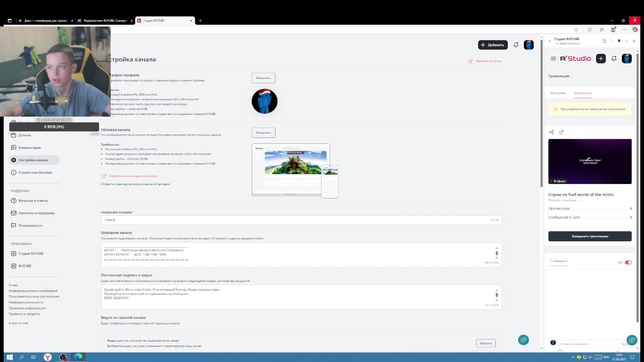Open a new browser tab
Viewport: 644px width, 362px height.
point(200,20)
